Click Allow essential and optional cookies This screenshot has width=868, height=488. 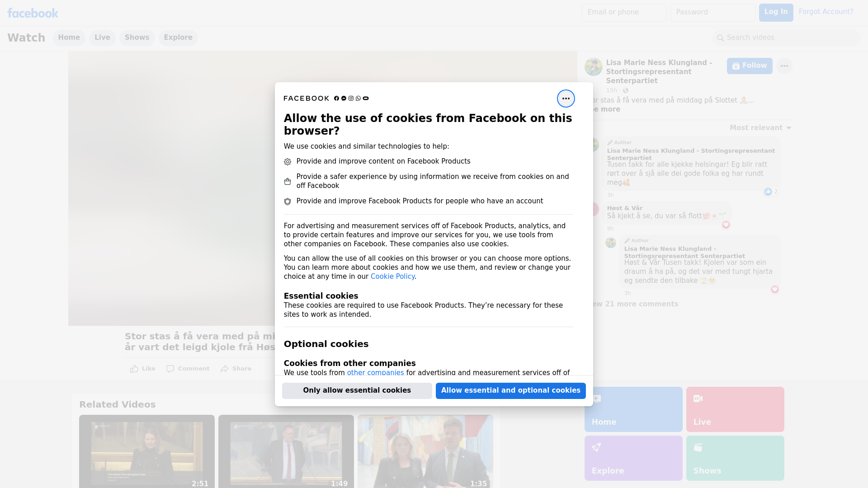click(511, 391)
